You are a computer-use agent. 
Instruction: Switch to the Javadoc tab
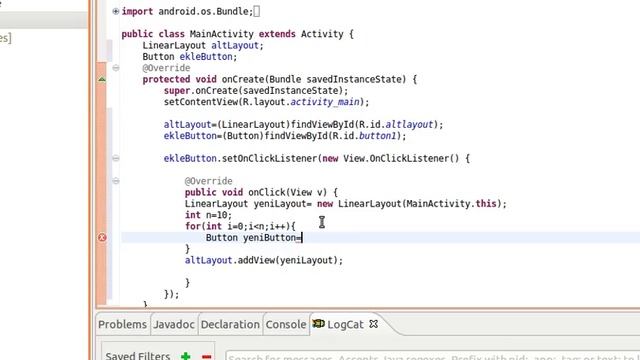pyautogui.click(x=174, y=324)
